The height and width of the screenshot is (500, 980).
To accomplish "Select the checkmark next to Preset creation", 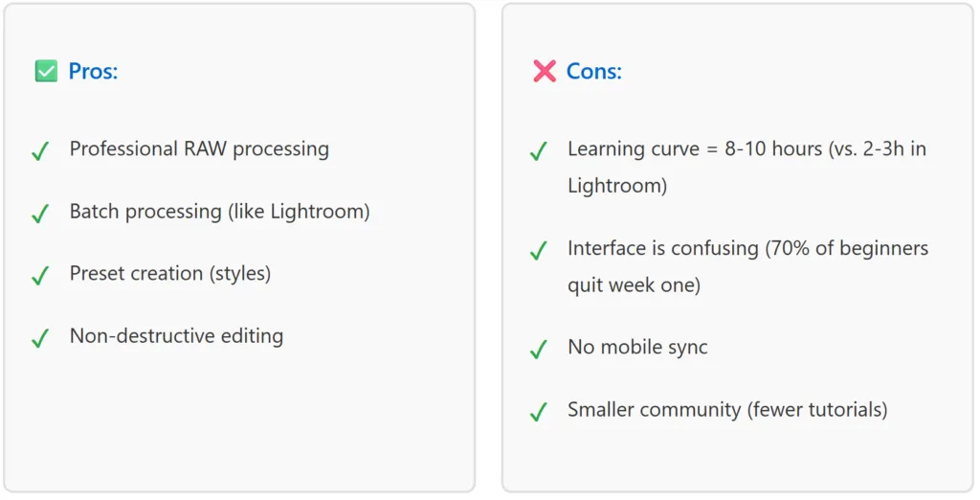I will coord(40,276).
